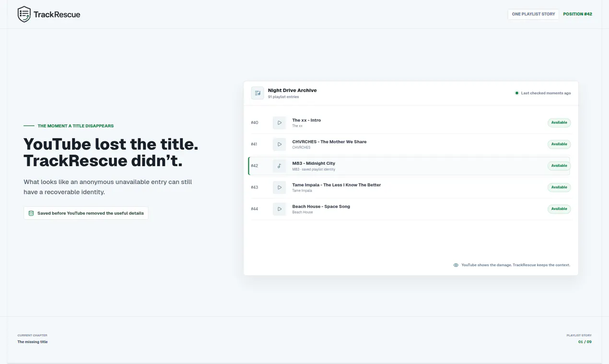The width and height of the screenshot is (609, 364).
Task: Click The missing title chapter name
Action: point(33,342)
